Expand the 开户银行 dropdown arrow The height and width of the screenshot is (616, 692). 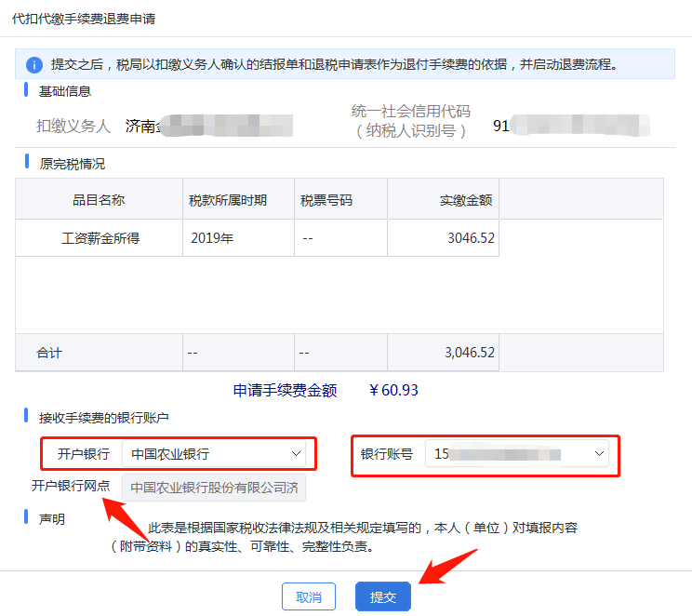(x=296, y=454)
